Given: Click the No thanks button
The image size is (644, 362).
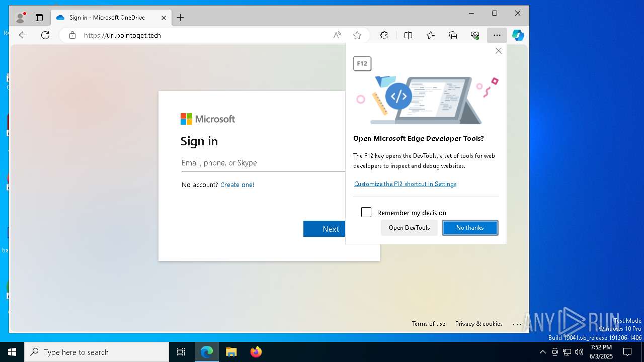Looking at the screenshot, I should tap(470, 228).
